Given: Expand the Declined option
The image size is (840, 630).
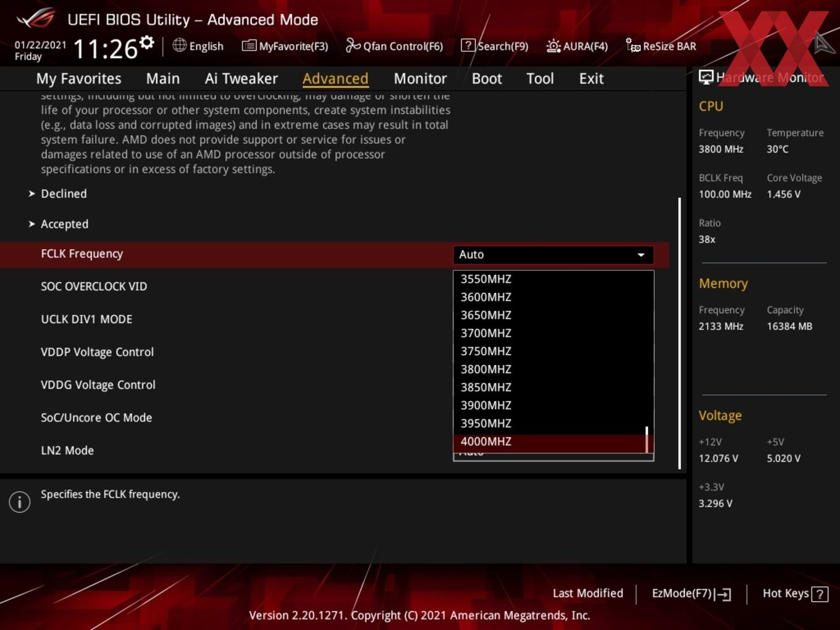Looking at the screenshot, I should 64,194.
